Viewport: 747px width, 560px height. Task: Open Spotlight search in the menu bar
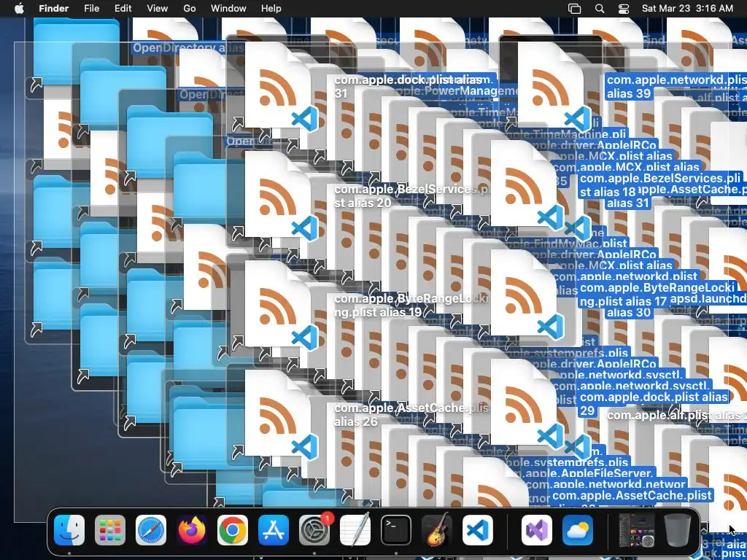coord(600,9)
